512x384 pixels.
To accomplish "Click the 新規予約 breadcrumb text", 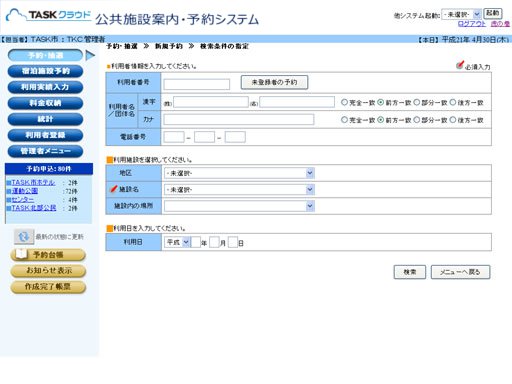I will [169, 46].
